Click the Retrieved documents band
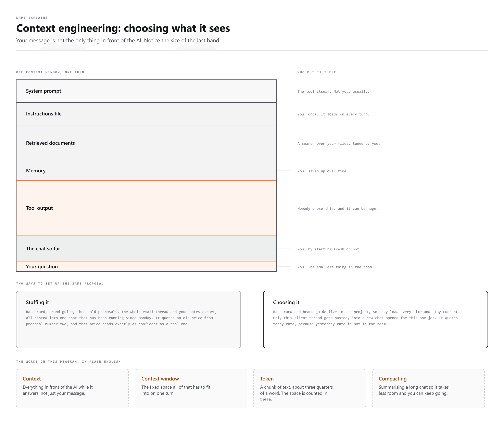Screen dimensions: 504x426 point(146,143)
